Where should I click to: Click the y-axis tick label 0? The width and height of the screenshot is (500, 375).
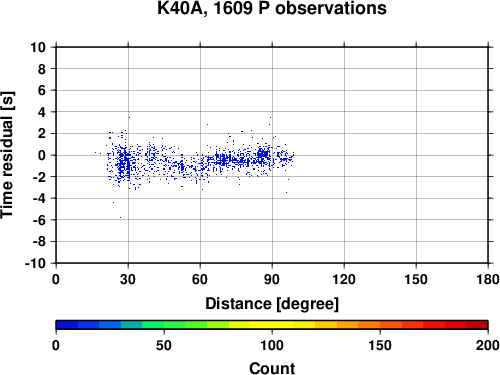pyautogui.click(x=42, y=155)
